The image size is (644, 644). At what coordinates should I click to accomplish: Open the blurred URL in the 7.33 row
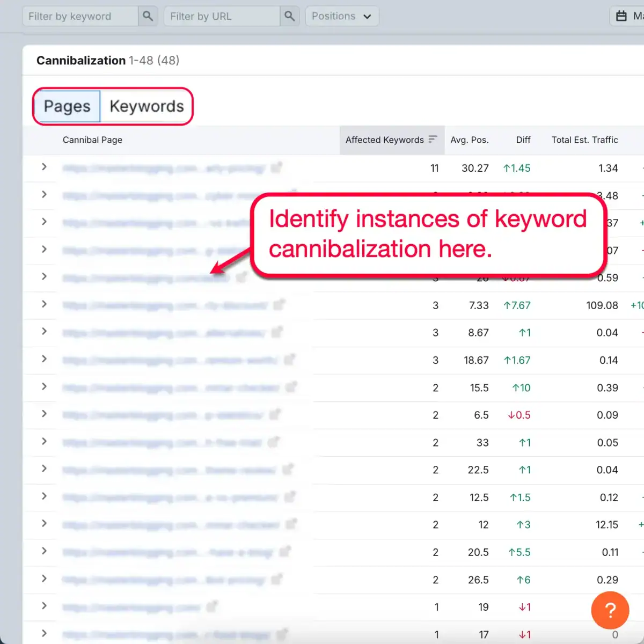pyautogui.click(x=165, y=306)
